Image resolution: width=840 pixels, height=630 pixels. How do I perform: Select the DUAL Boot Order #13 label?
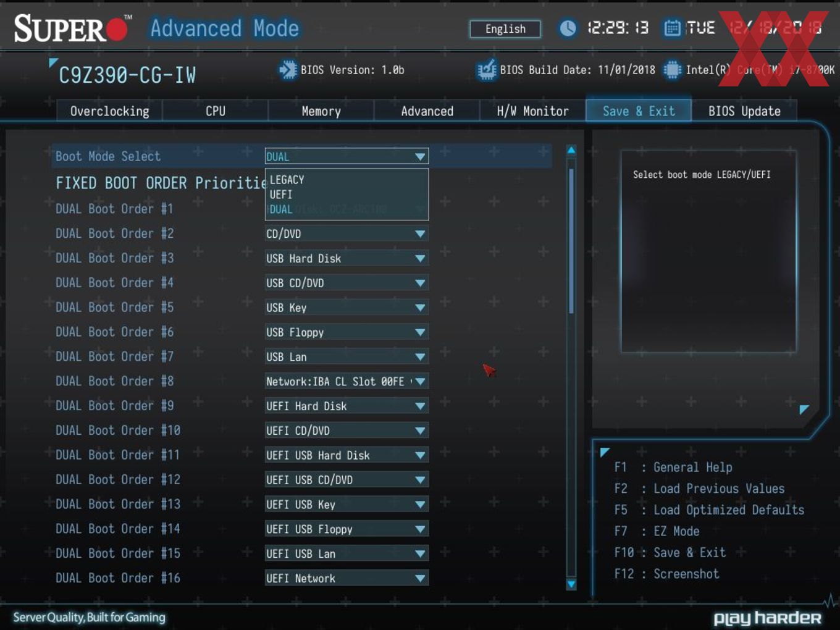point(118,505)
